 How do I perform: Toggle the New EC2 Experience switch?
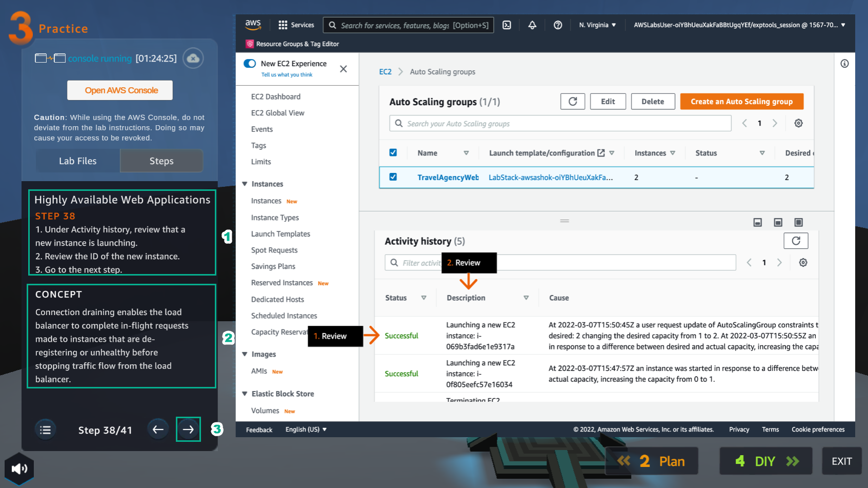pyautogui.click(x=250, y=64)
